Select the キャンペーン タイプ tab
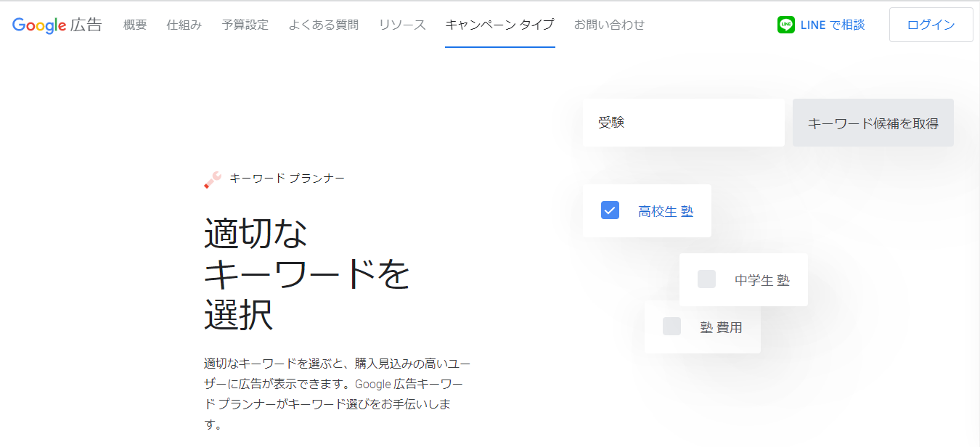 pyautogui.click(x=499, y=25)
